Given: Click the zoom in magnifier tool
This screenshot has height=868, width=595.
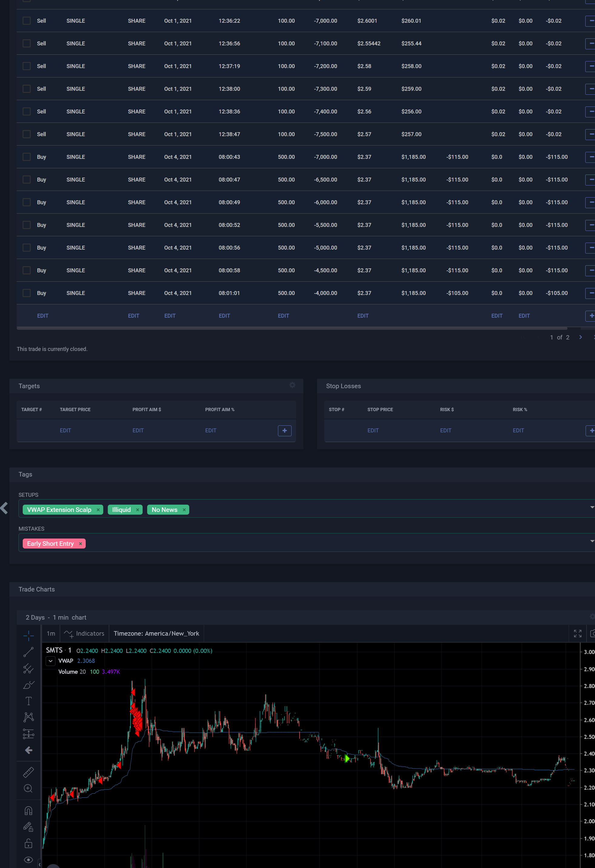Looking at the screenshot, I should (28, 788).
